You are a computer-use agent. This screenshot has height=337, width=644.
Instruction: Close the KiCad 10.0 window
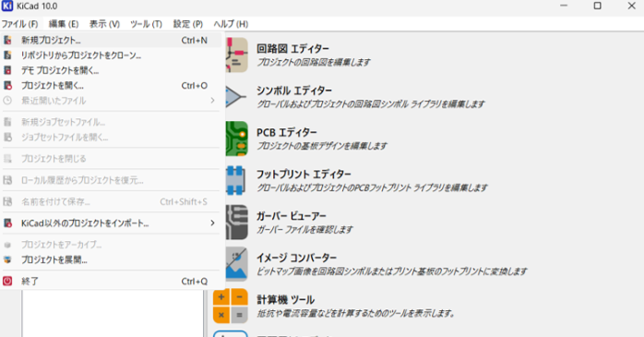(x=632, y=6)
